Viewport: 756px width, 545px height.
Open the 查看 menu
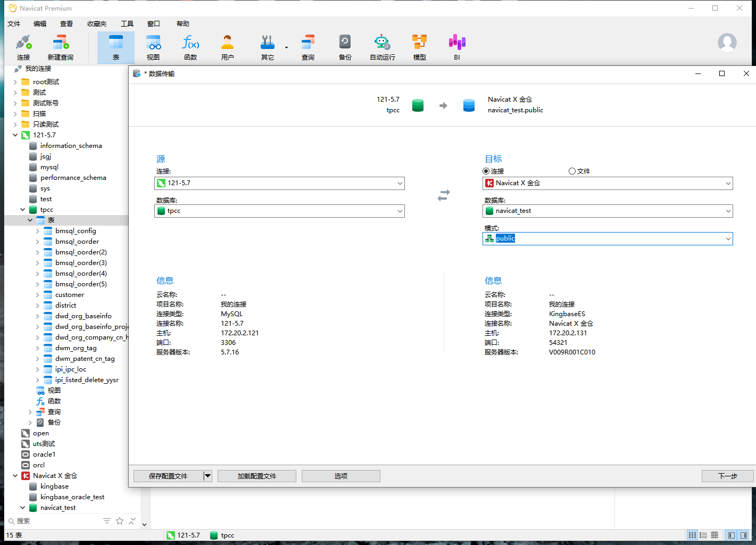67,23
